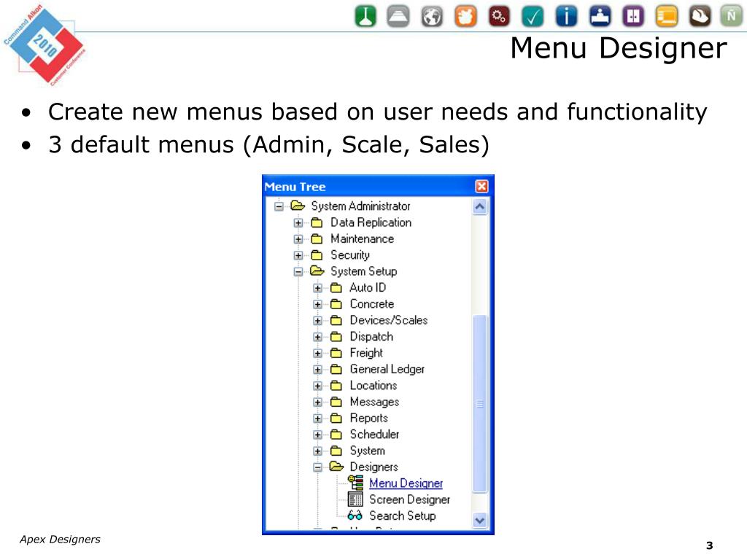Expand the Security node
This screenshot has height=560, width=747.
[298, 255]
